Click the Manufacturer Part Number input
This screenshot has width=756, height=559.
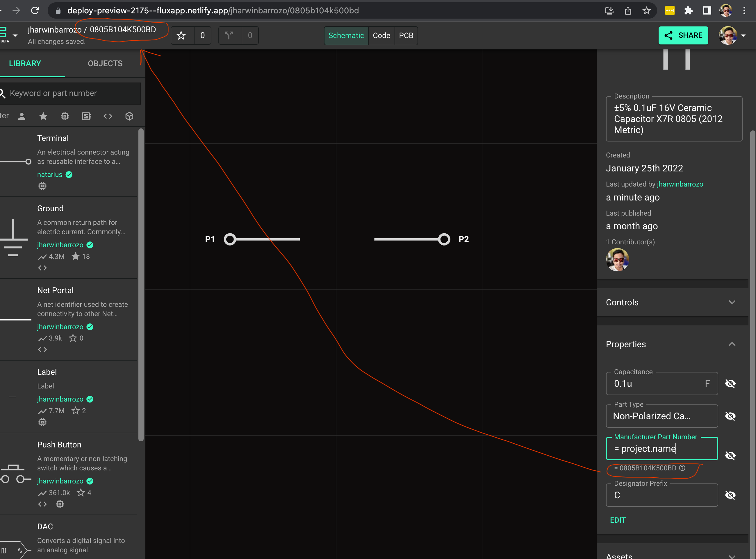661,449
